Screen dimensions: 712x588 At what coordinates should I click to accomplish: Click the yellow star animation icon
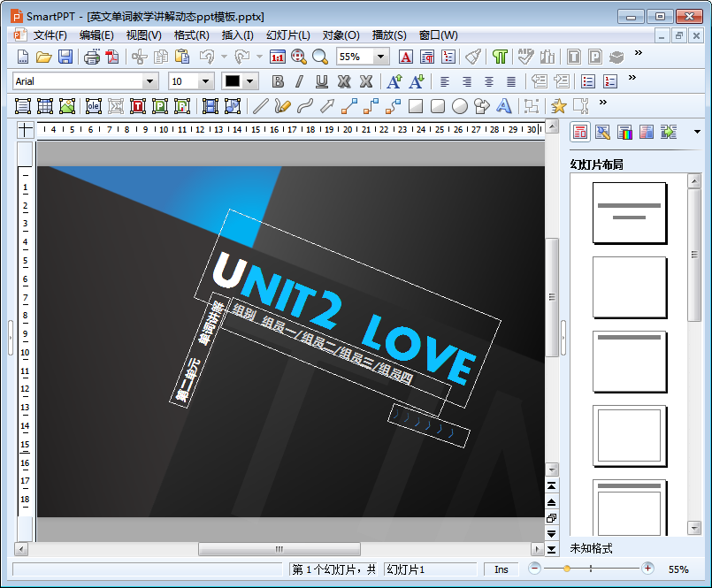tap(558, 106)
